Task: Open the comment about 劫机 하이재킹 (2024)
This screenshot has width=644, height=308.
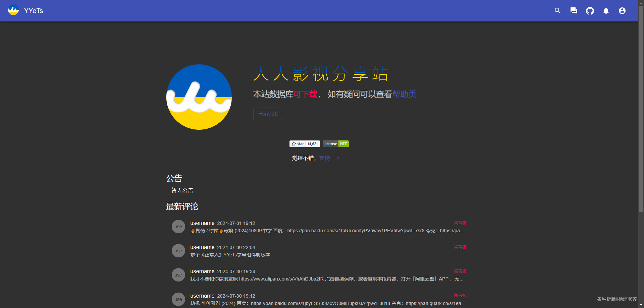Action: click(328, 303)
